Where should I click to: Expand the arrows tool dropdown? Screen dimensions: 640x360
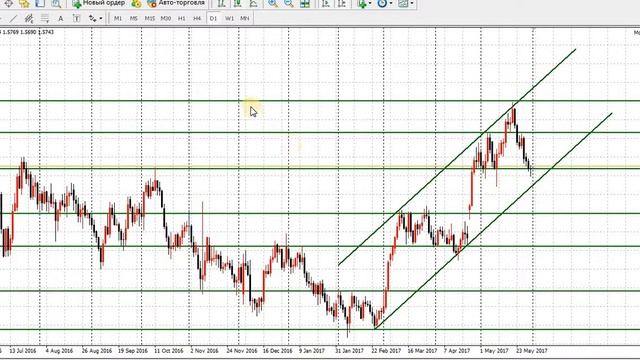pyautogui.click(x=101, y=18)
